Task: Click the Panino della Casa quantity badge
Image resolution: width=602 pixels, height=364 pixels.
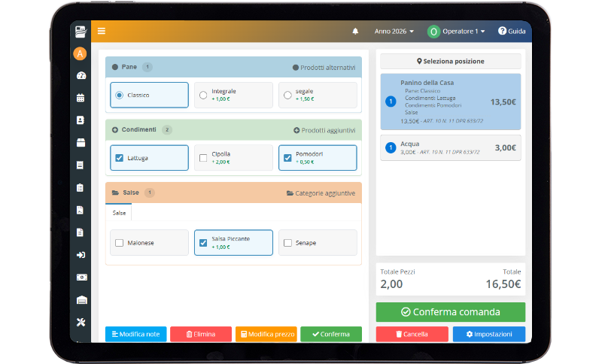Action: point(391,102)
